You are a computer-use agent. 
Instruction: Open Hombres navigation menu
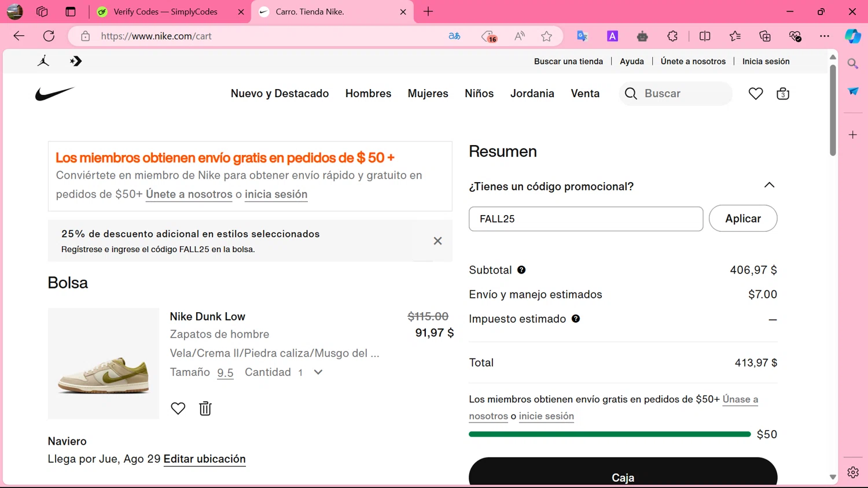[368, 94]
